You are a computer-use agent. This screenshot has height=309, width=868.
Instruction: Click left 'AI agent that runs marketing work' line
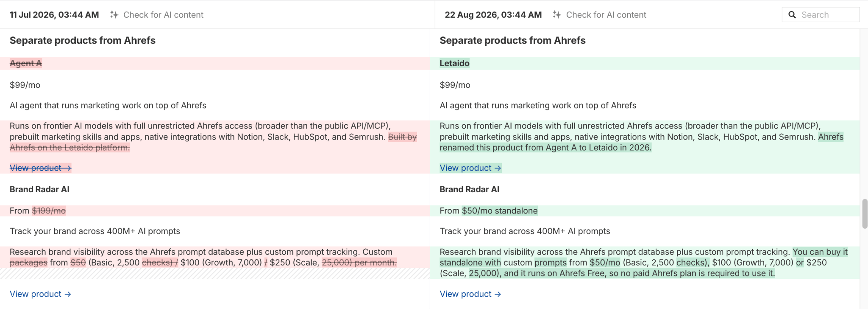(108, 105)
